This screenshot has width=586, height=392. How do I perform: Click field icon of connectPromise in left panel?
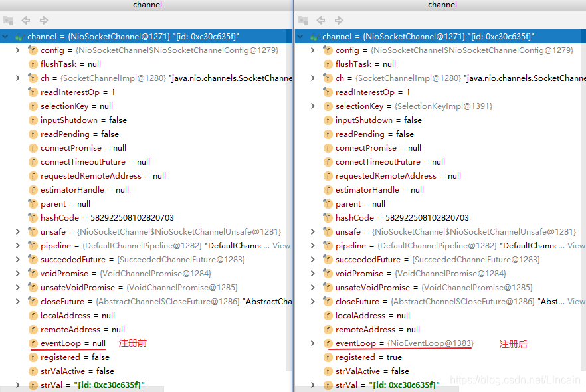[33, 148]
